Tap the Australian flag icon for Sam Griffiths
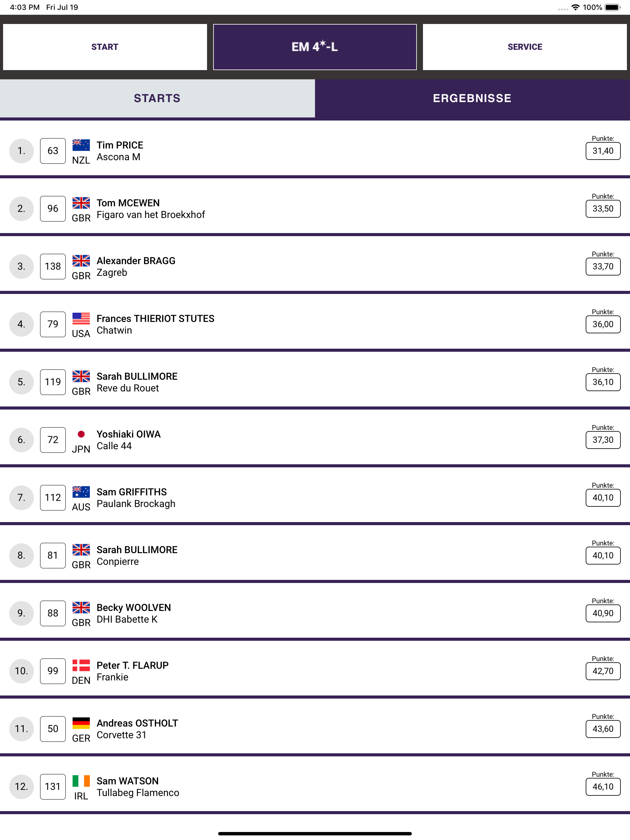The height and width of the screenshot is (840, 630). tap(81, 492)
